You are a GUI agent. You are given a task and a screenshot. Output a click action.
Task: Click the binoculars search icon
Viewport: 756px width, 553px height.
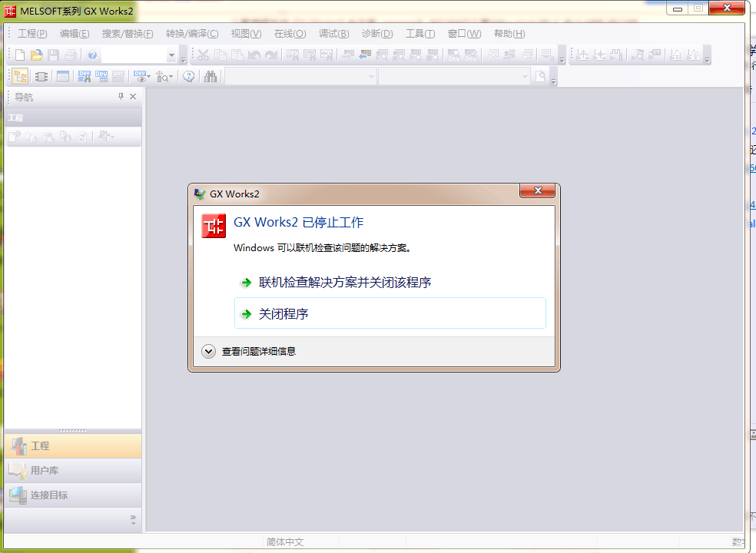(211, 76)
